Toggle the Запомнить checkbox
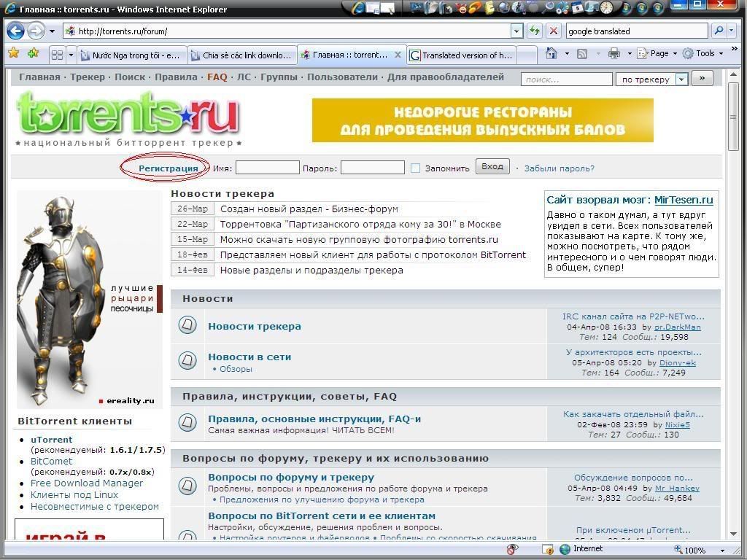747x560 pixels. coord(415,168)
